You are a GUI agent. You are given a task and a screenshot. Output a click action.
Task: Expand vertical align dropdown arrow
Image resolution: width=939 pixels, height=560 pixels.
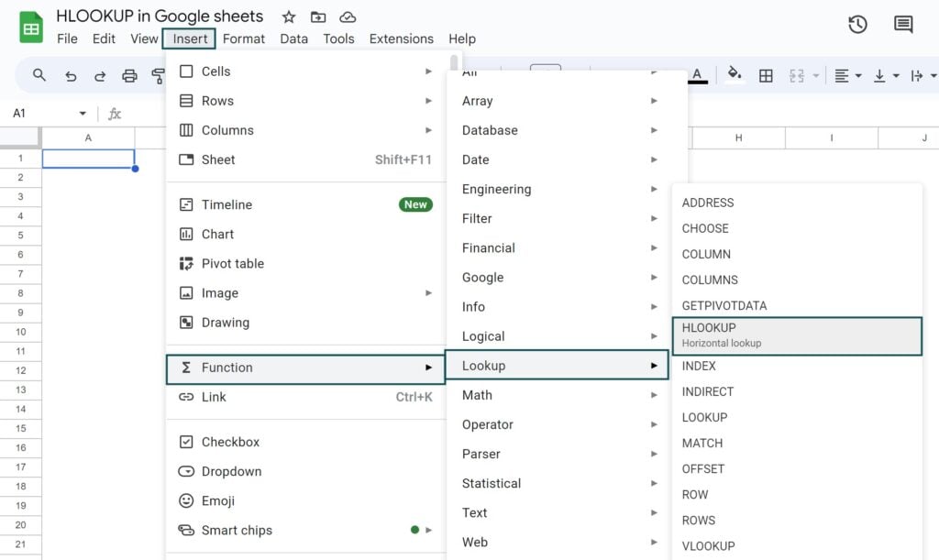(x=896, y=76)
